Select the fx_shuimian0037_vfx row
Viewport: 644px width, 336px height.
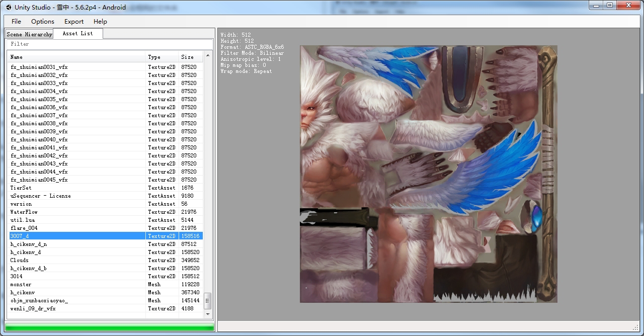click(x=106, y=115)
